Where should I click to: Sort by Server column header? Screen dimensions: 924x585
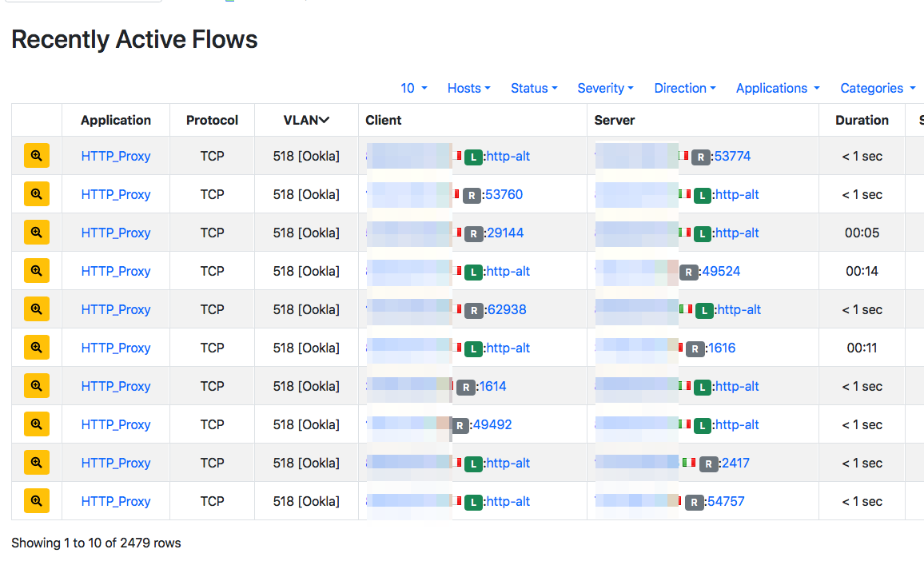coord(614,120)
